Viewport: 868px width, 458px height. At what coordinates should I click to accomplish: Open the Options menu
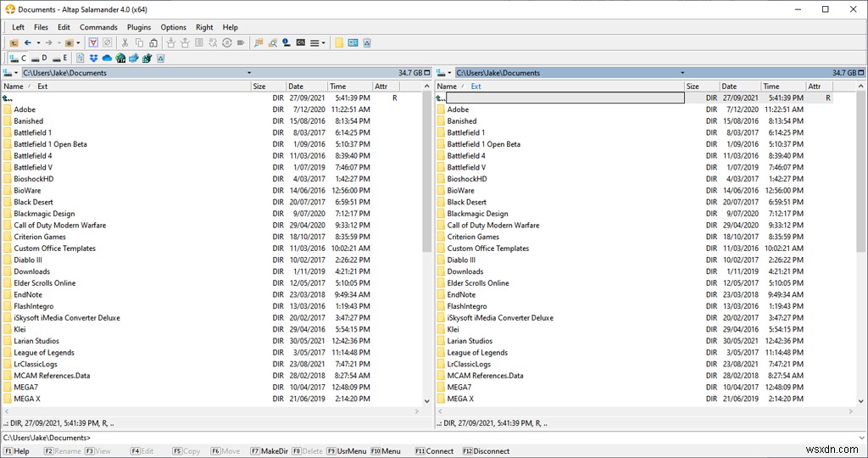(x=173, y=27)
